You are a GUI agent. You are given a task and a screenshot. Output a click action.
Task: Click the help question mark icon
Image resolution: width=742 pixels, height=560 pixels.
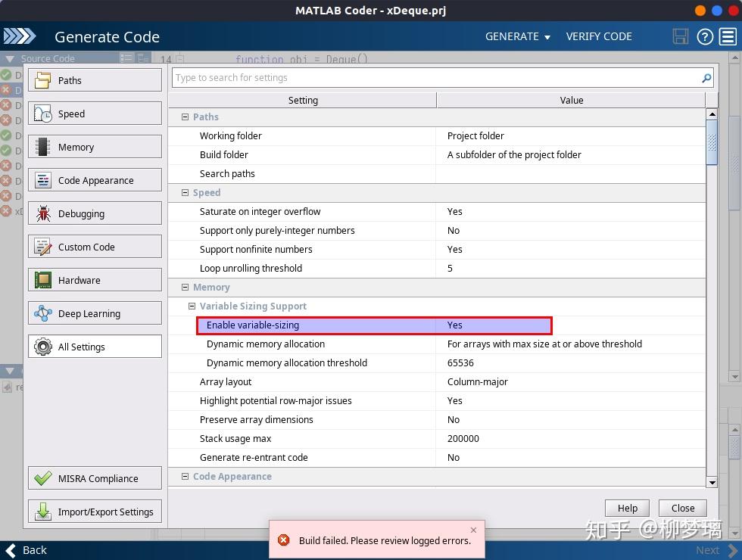(x=705, y=36)
